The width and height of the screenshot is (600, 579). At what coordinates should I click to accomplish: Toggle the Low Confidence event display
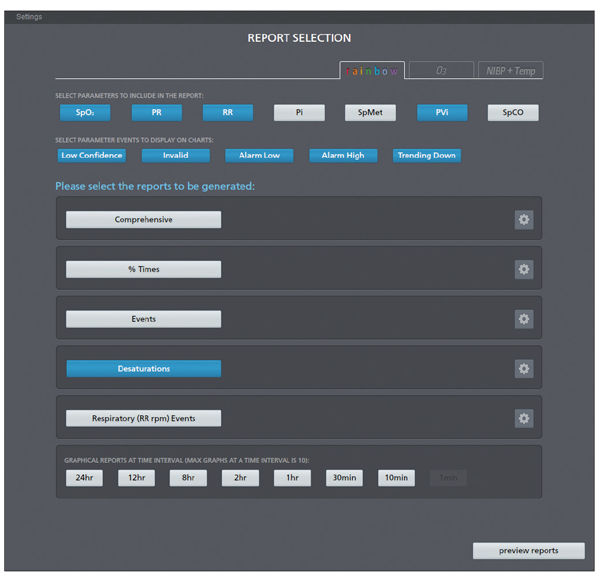(x=92, y=155)
